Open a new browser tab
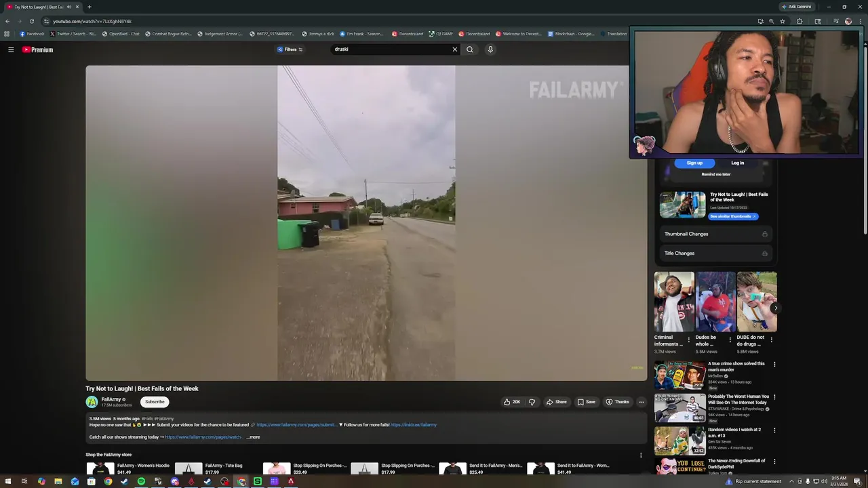The image size is (868, 488). click(90, 7)
